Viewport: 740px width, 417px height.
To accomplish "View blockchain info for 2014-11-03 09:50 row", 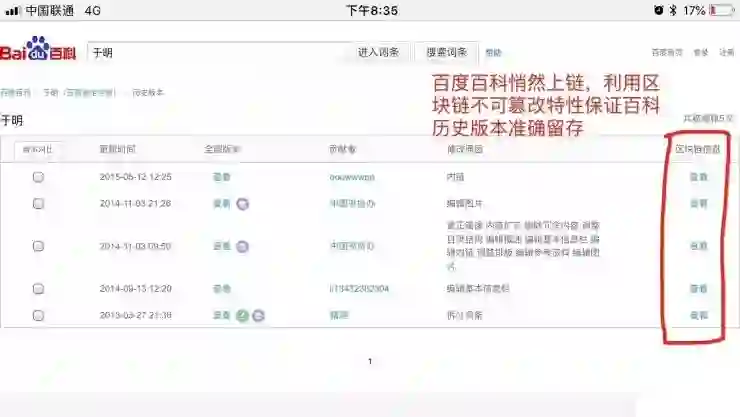I will coord(699,246).
